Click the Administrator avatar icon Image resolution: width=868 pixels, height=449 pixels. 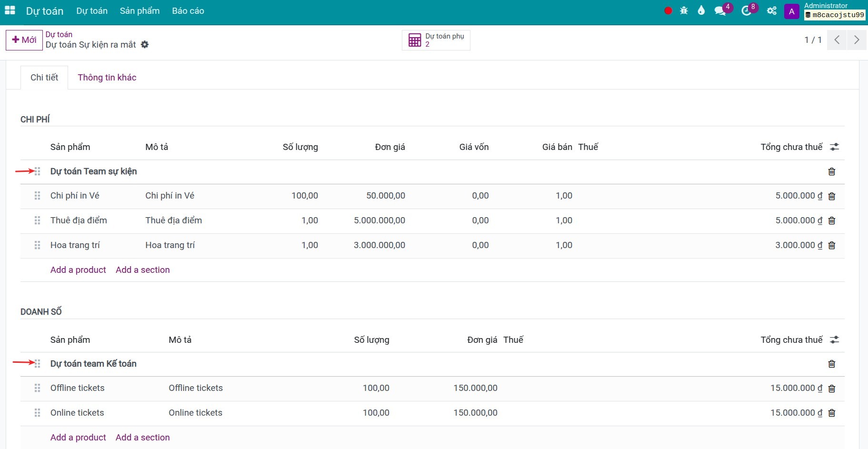pyautogui.click(x=791, y=11)
